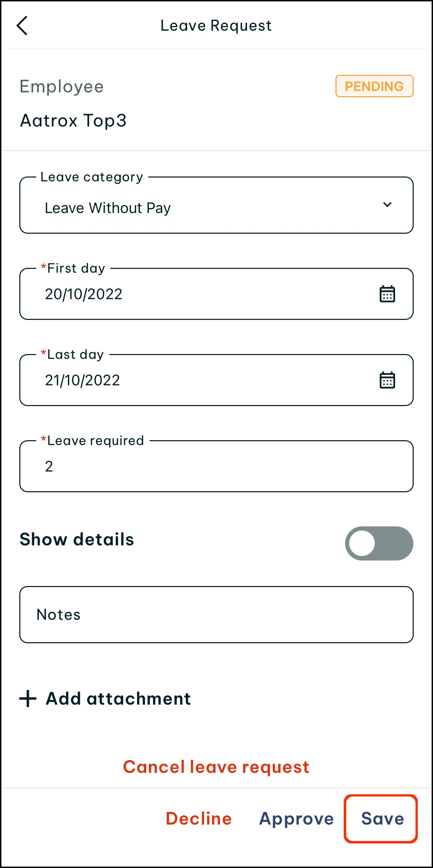Click into the Notes text box
Screen dimensions: 433x868
[x=216, y=615]
